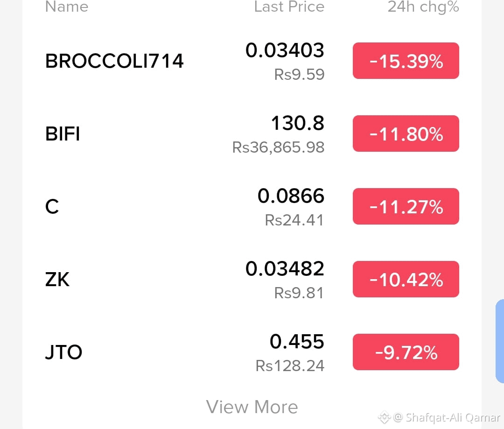Click the blue scrollbar on the right edge

click(500, 341)
